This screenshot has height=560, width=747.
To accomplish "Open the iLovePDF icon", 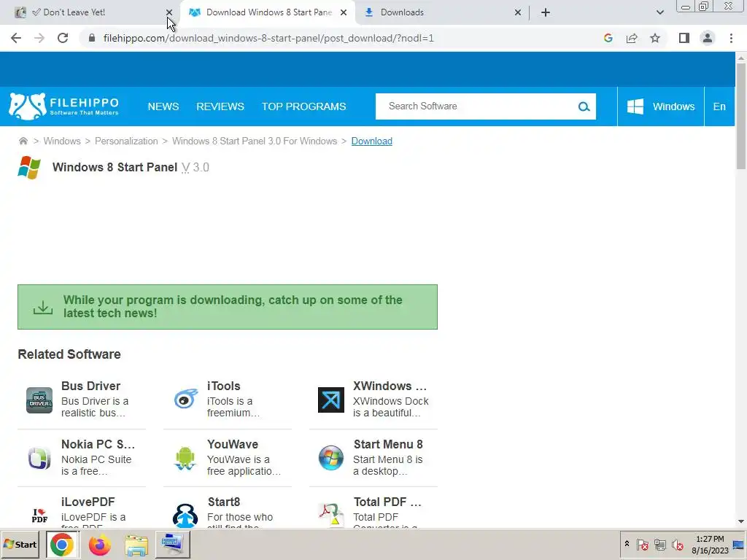I will [39, 516].
